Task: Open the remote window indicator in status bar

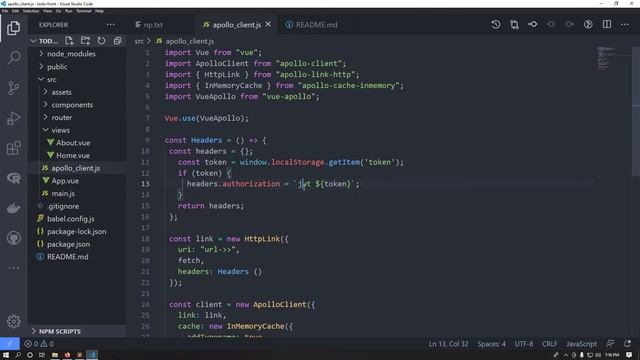Action: (x=10, y=344)
